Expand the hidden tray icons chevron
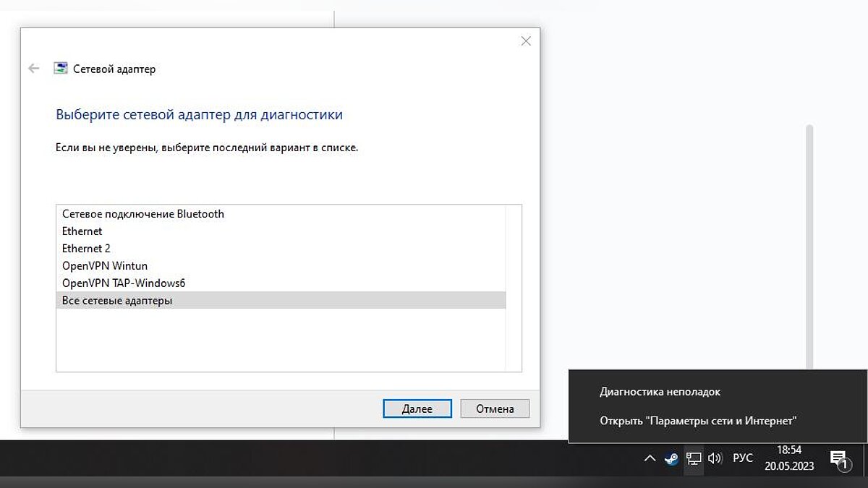The image size is (868, 488). (650, 458)
